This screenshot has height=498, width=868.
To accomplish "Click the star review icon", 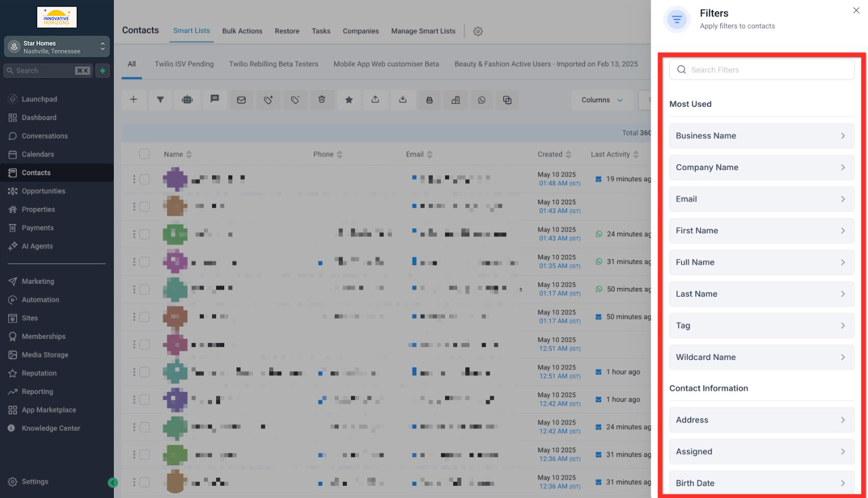I will (349, 100).
